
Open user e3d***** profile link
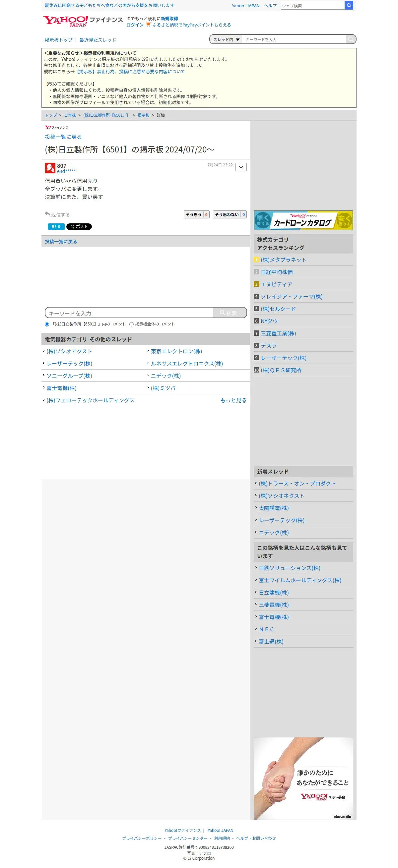coord(66,171)
